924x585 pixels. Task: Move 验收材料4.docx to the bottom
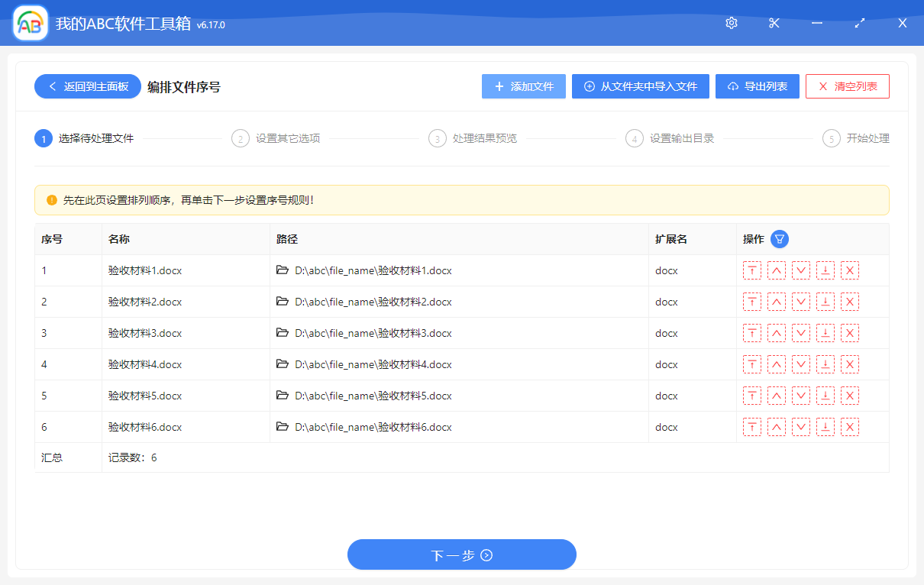tap(825, 364)
